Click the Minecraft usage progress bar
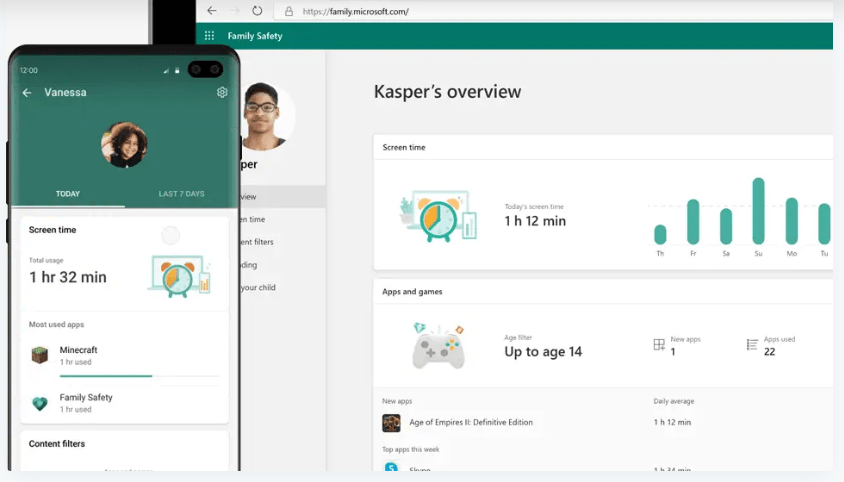844x482 pixels. pos(139,376)
